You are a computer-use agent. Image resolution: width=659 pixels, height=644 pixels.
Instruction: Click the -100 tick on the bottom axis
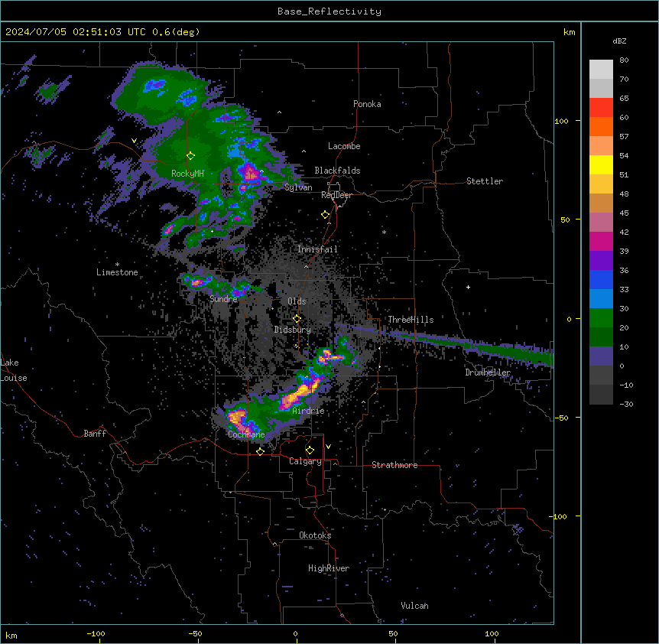(96, 633)
